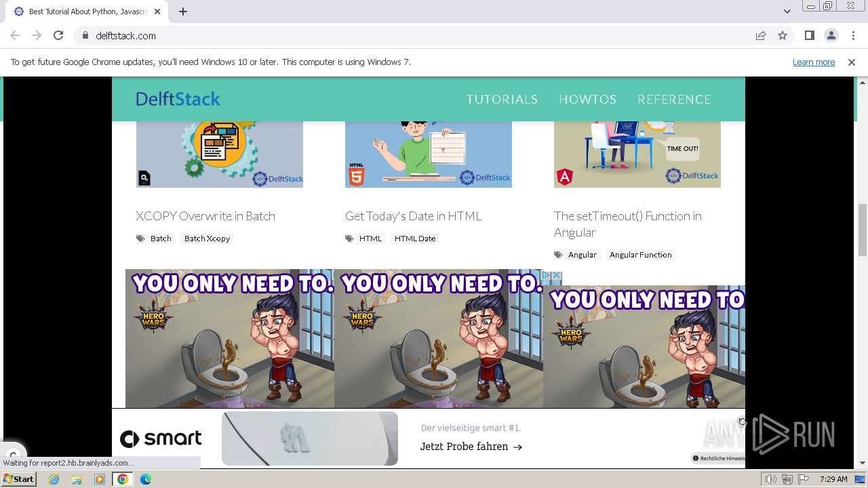Close the Hero Wars ad with X icon
Screen dimensions: 868x488
(557, 275)
